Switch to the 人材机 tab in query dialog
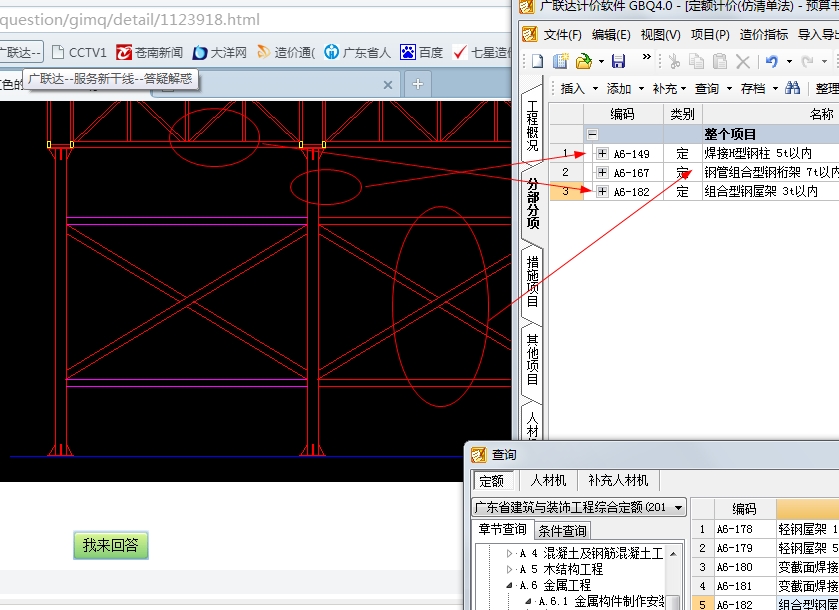Screen dimensions: 839x610 (548, 480)
